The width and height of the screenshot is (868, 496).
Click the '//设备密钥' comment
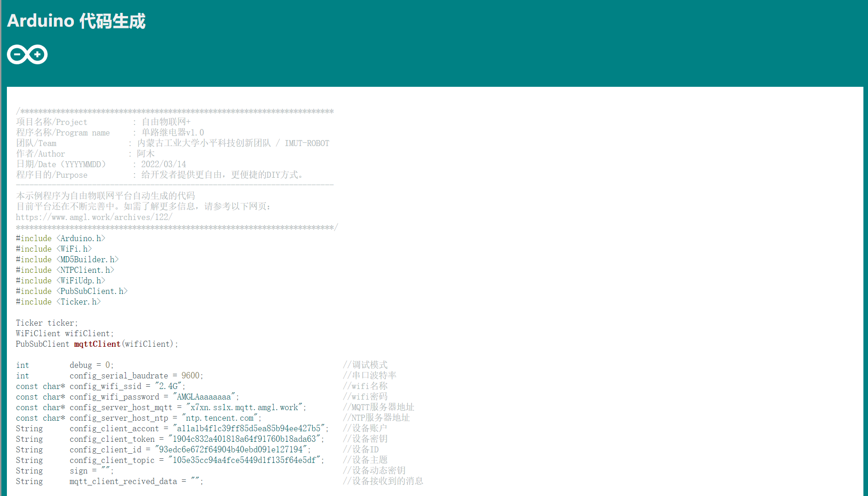pyautogui.click(x=365, y=439)
